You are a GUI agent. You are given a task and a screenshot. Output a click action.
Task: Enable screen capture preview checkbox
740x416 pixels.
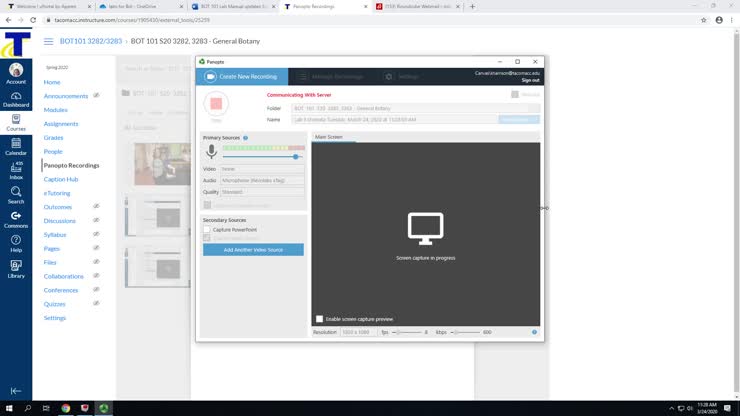pos(320,319)
